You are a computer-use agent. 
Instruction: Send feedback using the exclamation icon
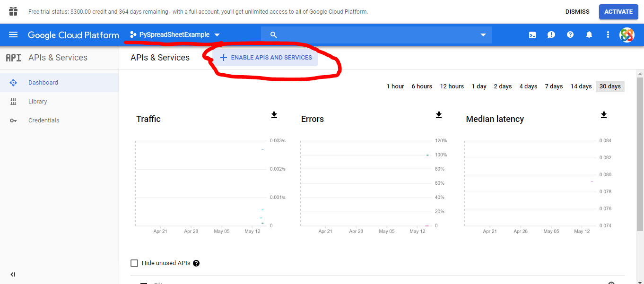point(551,34)
